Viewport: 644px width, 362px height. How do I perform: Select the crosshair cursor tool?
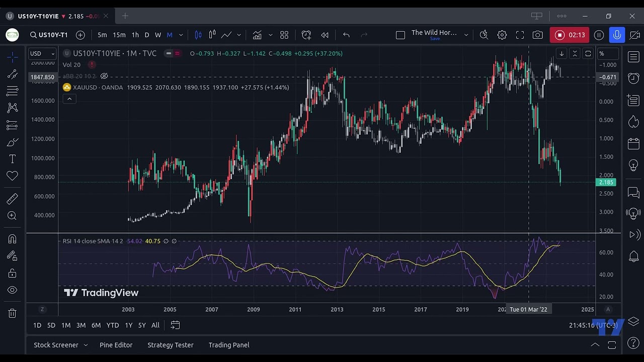(13, 57)
